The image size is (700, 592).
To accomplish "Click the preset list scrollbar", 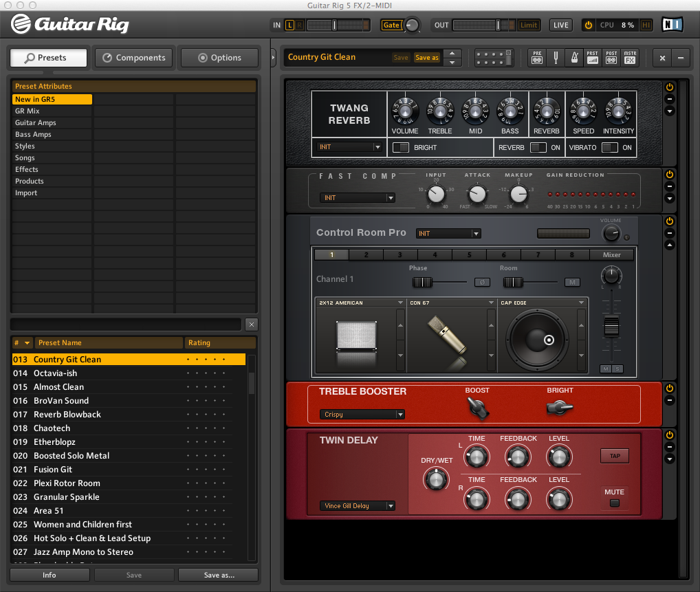I will (x=252, y=382).
